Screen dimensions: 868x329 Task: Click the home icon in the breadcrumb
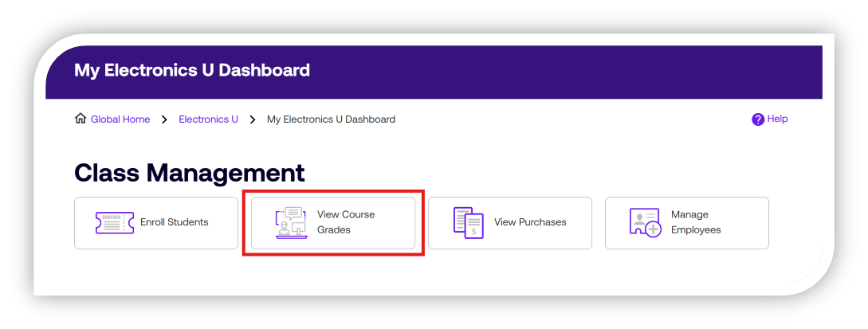click(81, 119)
